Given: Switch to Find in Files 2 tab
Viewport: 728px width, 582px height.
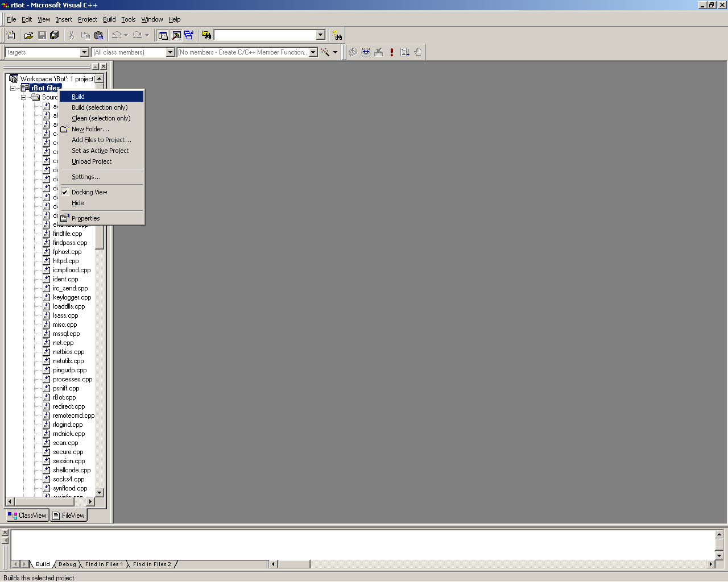Looking at the screenshot, I should (152, 564).
